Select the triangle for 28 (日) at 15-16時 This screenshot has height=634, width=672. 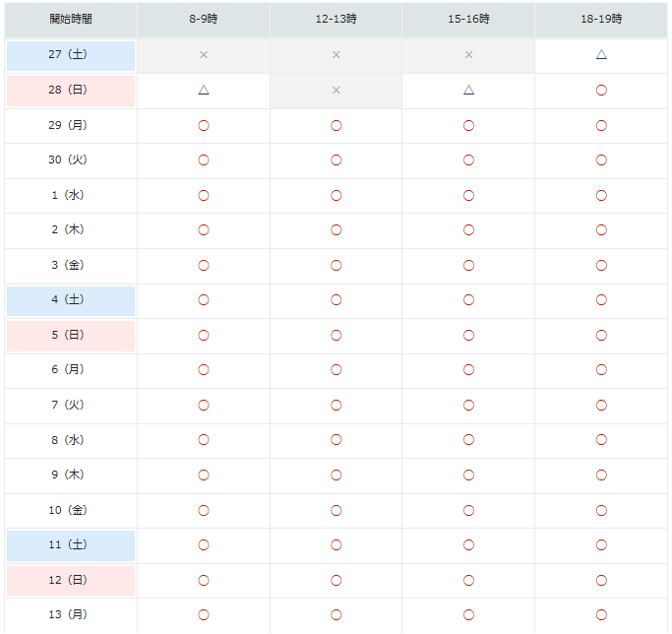[469, 90]
